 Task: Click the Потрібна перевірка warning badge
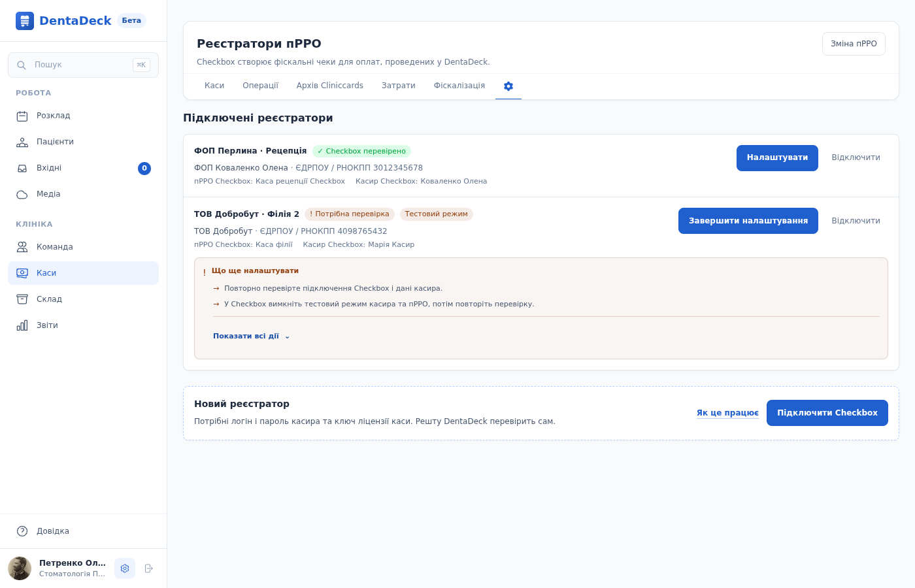tap(350, 214)
